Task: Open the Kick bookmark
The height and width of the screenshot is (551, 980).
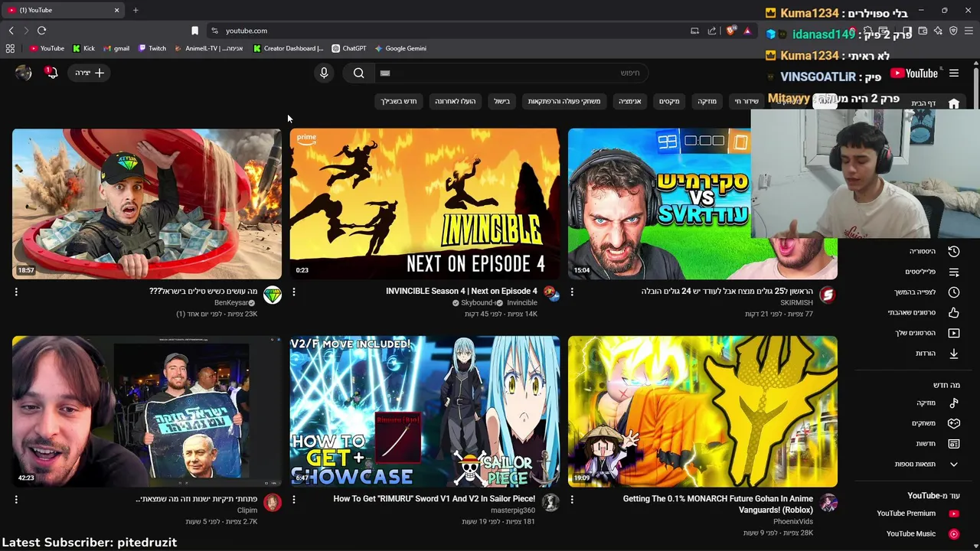Action: point(83,48)
